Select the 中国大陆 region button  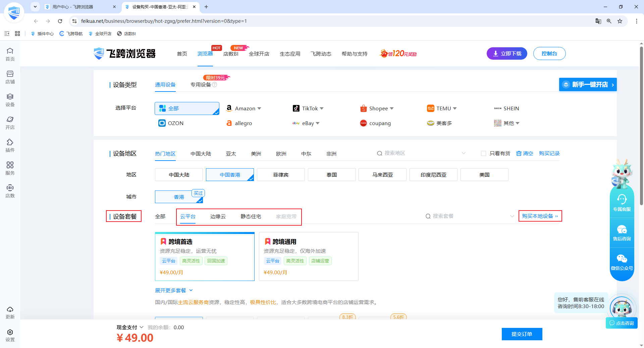pyautogui.click(x=179, y=175)
